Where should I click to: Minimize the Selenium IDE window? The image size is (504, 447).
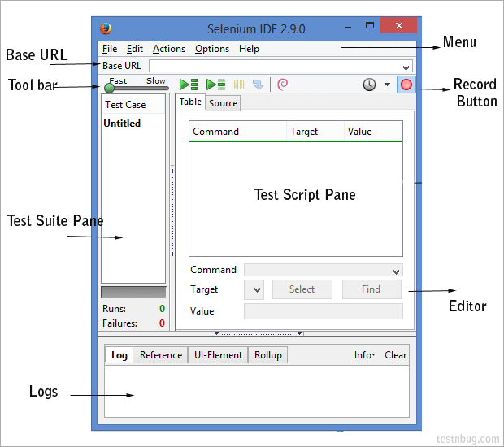(348, 28)
